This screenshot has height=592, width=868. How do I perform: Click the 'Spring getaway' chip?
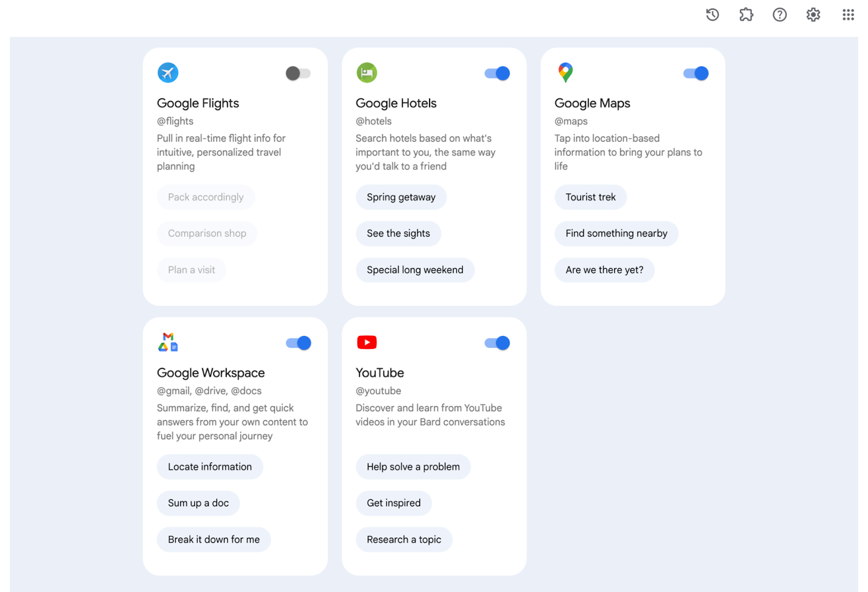[401, 197]
